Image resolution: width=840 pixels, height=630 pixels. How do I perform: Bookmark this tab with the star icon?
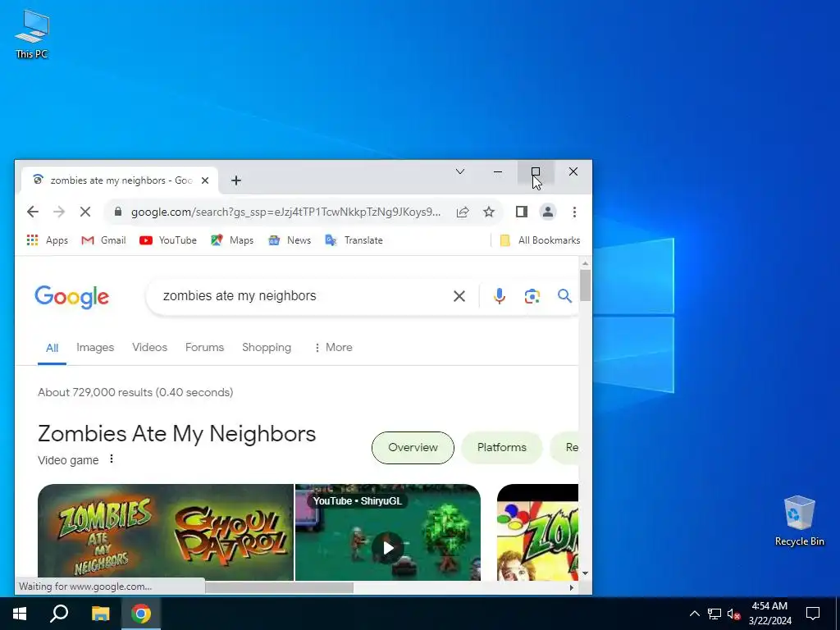pos(489,212)
